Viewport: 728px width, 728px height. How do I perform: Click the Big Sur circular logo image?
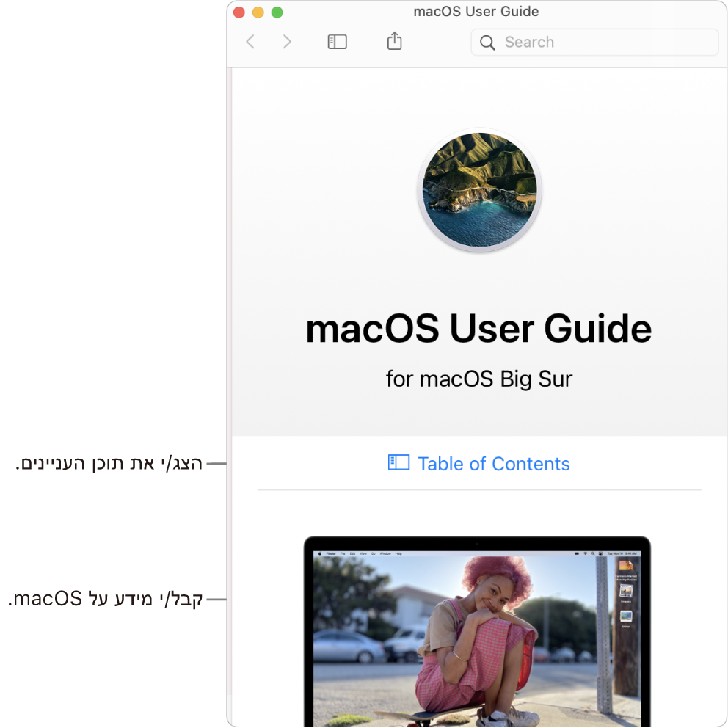click(479, 190)
